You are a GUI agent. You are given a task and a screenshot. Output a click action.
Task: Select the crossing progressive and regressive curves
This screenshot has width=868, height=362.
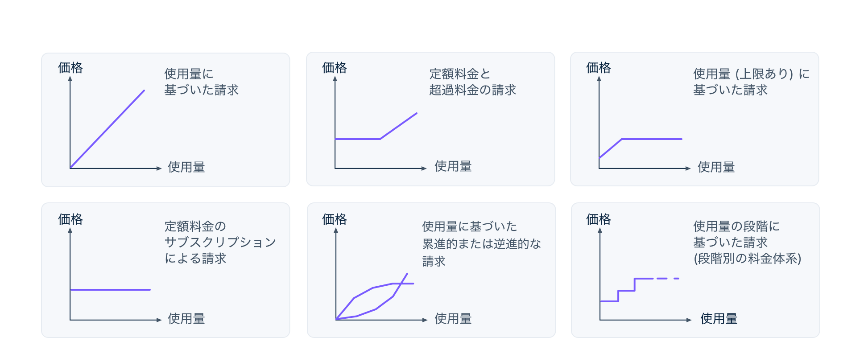[x=375, y=296]
